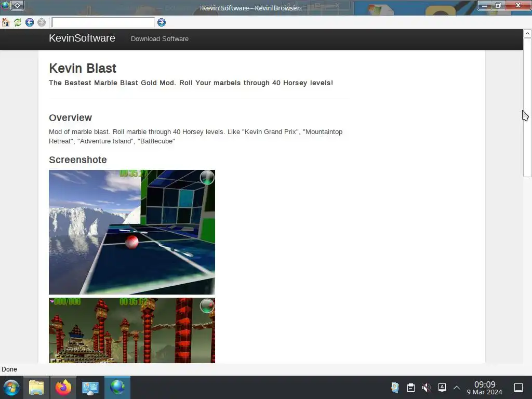Click the tagline about 40 Horsey levels

(x=191, y=83)
